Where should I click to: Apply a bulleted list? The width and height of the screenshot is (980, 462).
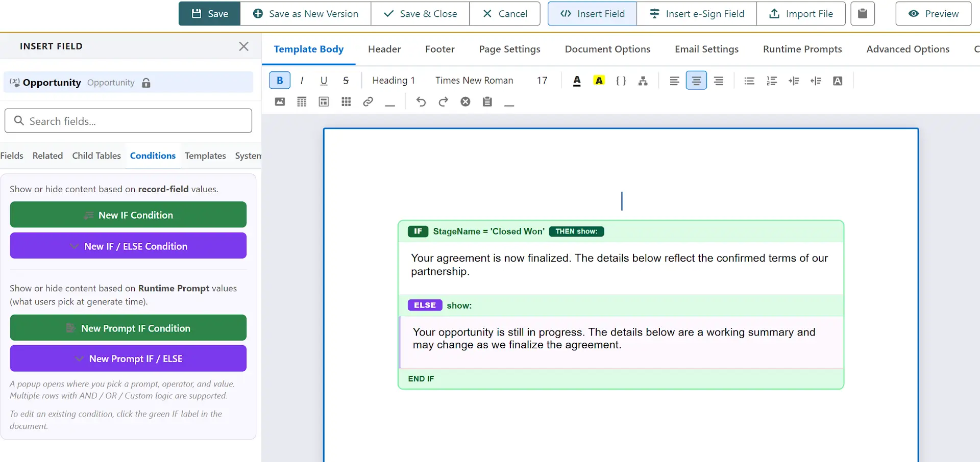tap(749, 81)
